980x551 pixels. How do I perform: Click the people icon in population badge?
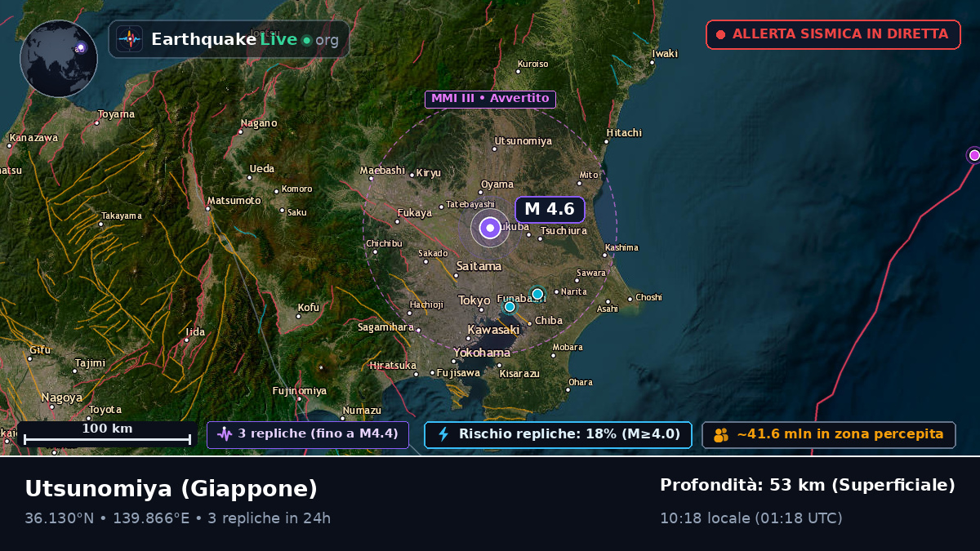[721, 435]
